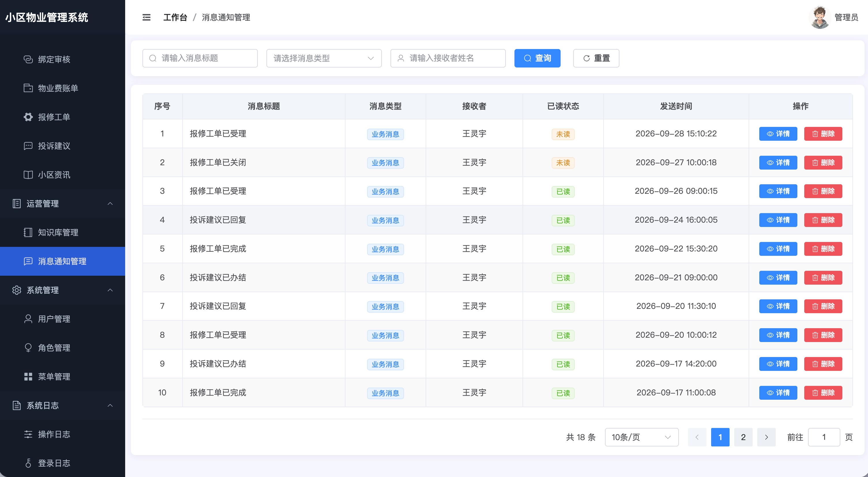This screenshot has width=868, height=477.
Task: Click the 角色管理 icon
Action: tap(28, 348)
